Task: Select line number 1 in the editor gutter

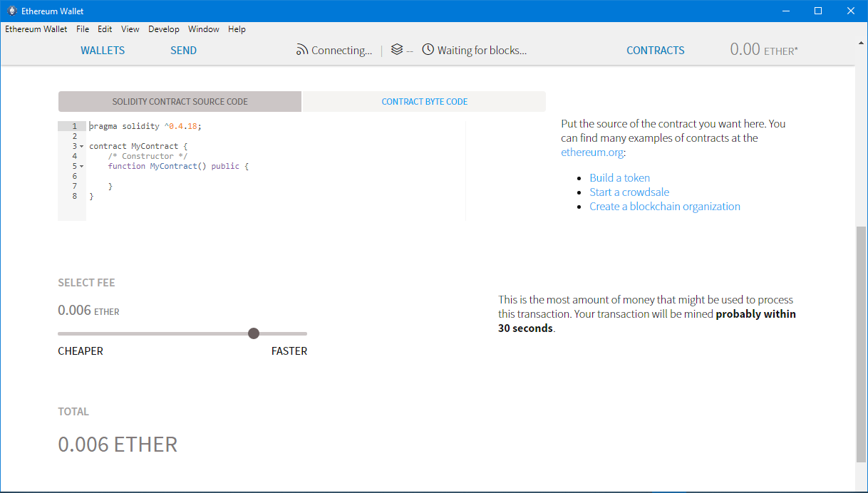Action: click(74, 126)
